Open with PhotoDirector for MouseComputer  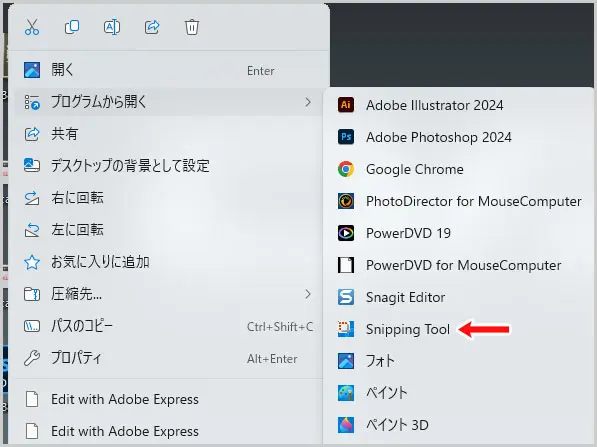click(458, 201)
